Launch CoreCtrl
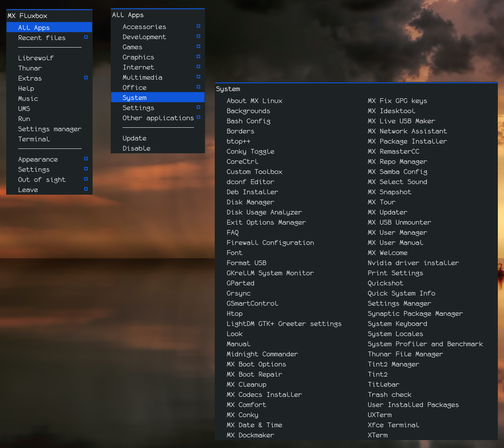This screenshot has height=448, width=504. pos(243,162)
